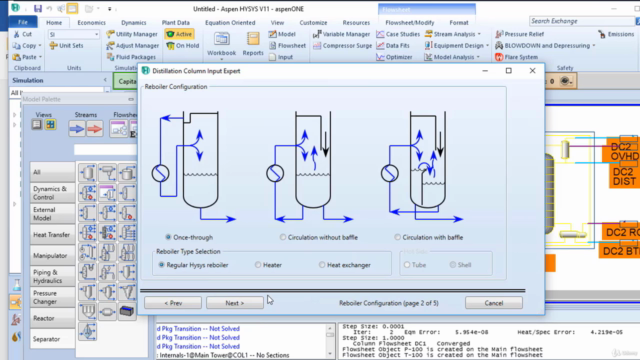Image resolution: width=640 pixels, height=360 pixels.
Task: Switch to the Customize tab
Action: click(313, 22)
